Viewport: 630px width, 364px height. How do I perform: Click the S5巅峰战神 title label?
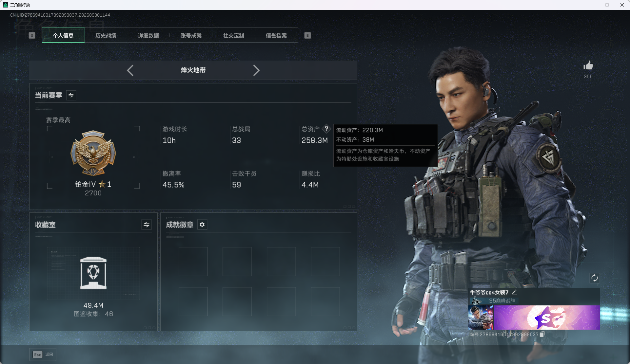[x=502, y=300]
